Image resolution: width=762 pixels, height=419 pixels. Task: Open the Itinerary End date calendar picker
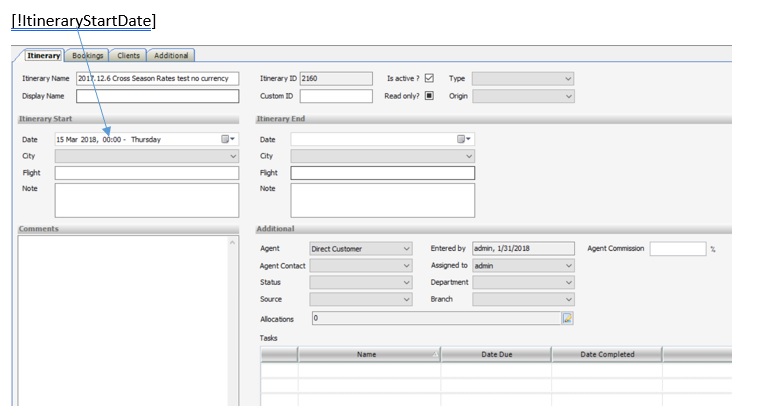click(x=464, y=140)
